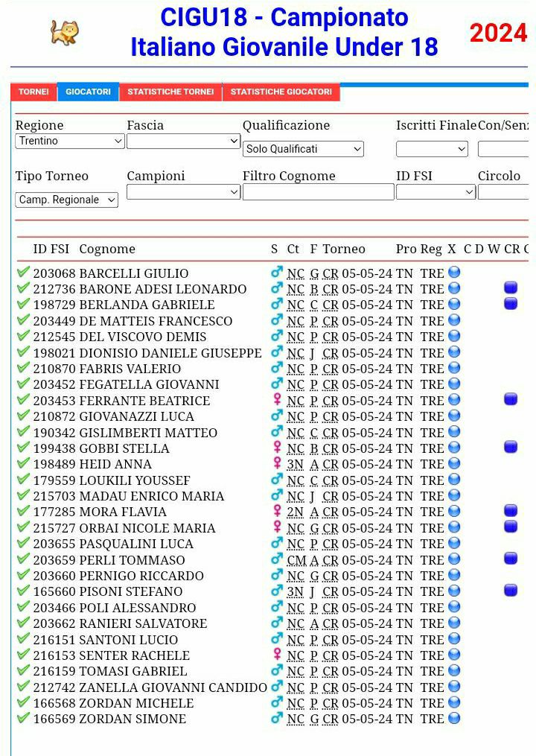Open the STATISTICHE GIOCATORI tab
The height and width of the screenshot is (756, 536).
coord(281,92)
